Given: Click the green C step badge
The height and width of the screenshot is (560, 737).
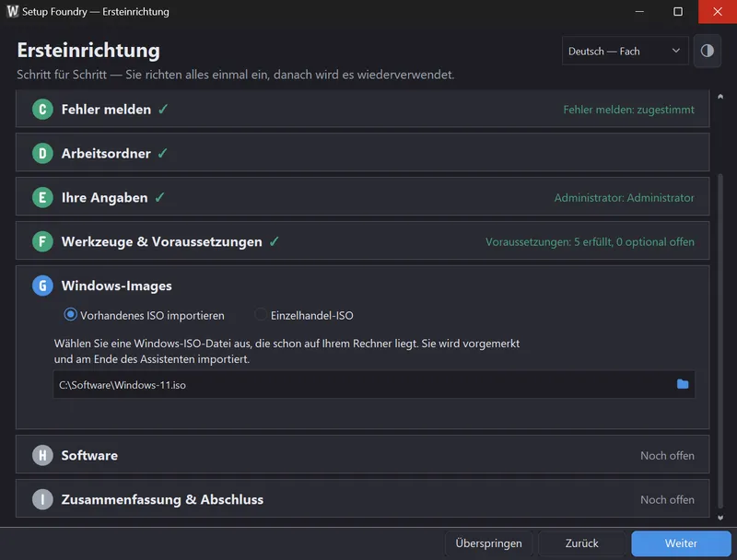Looking at the screenshot, I should [42, 110].
